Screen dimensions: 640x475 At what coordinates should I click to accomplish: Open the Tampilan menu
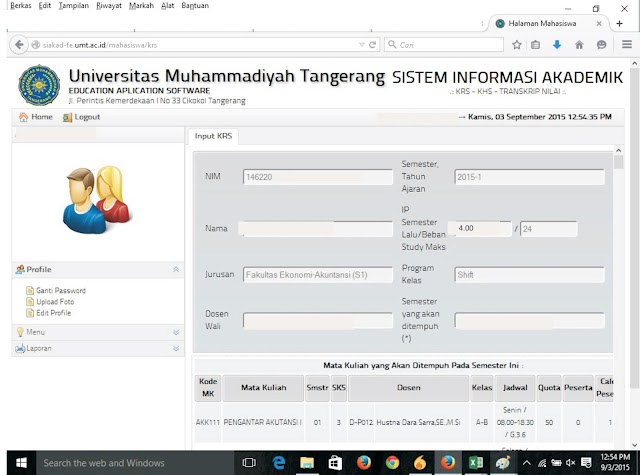[x=73, y=5]
